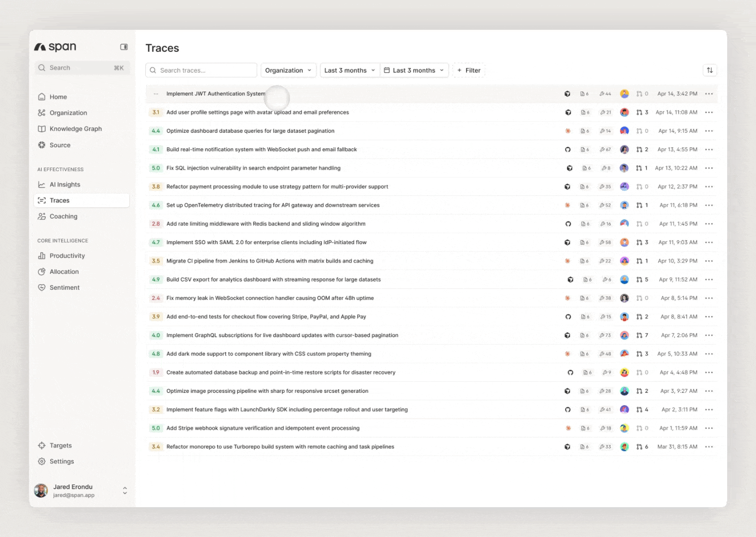Collapse the sidebar panel toggle icon
This screenshot has height=537, width=756.
[124, 47]
